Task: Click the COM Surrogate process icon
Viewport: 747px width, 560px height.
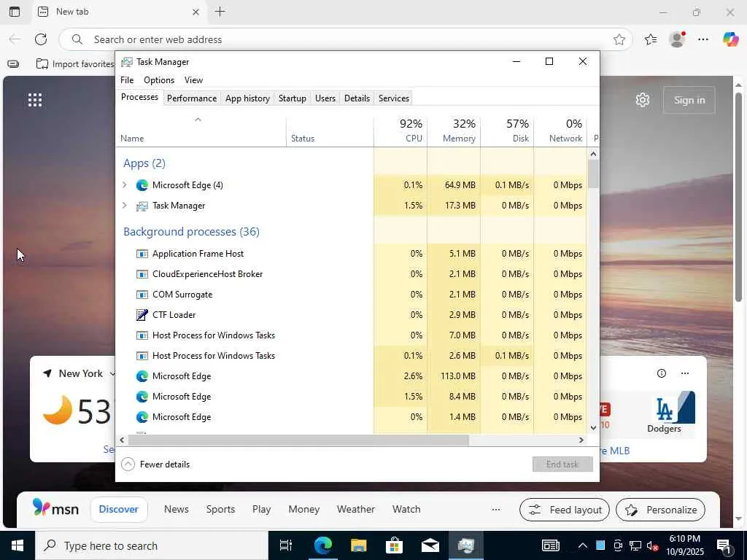Action: click(142, 295)
